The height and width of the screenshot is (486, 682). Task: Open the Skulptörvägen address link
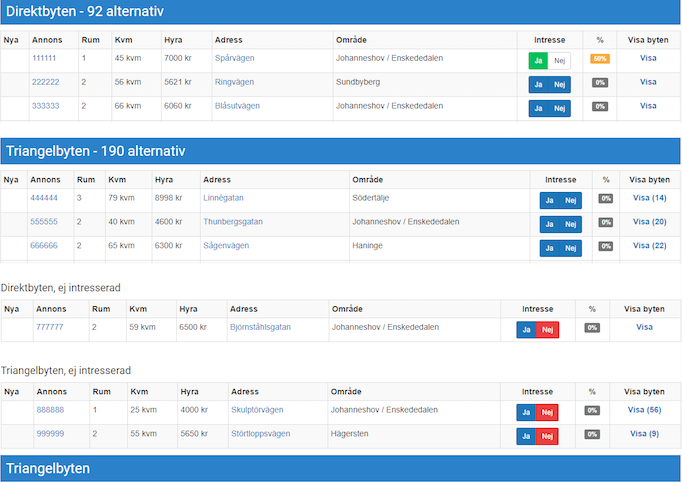[257, 409]
